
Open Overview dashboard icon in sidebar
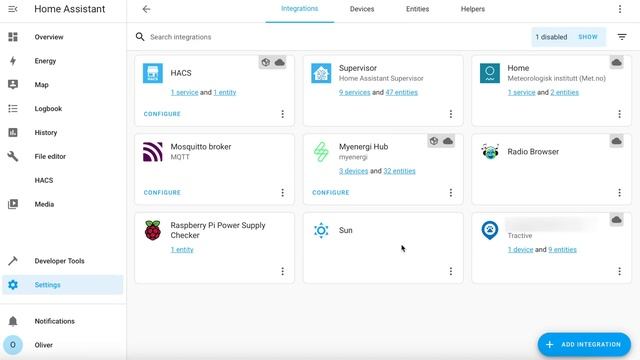pos(13,37)
